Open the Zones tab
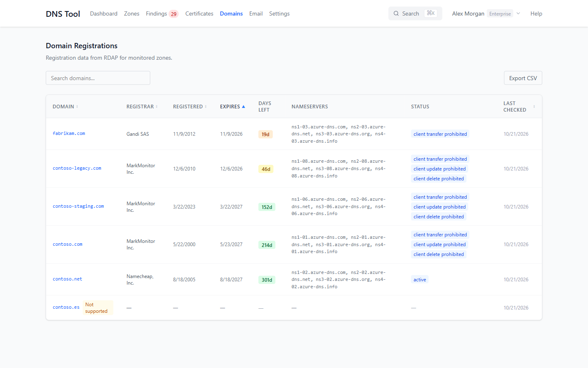The height and width of the screenshot is (368, 588). click(x=131, y=13)
